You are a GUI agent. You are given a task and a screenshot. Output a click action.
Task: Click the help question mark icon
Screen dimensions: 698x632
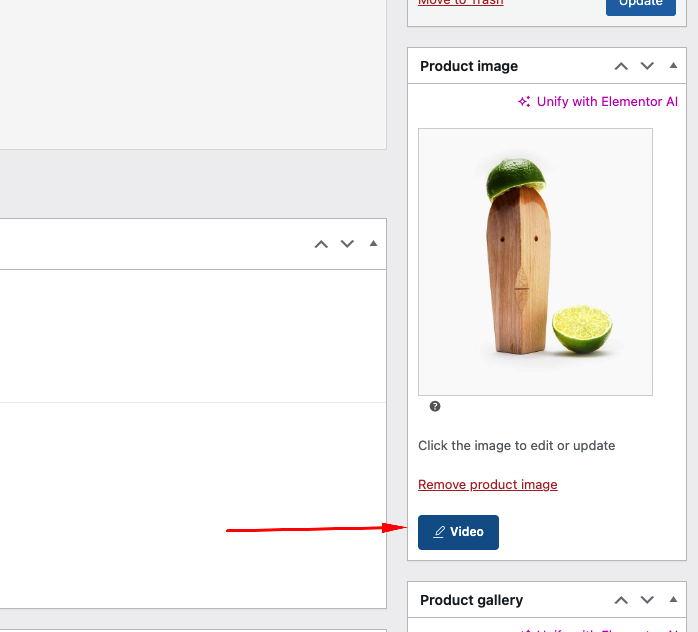point(435,406)
